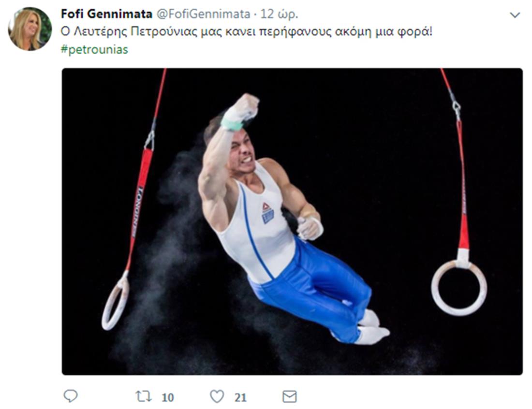Click the gymnast's blue pants in the photo
Viewport: 532px width, 409px height.
pyautogui.click(x=316, y=289)
